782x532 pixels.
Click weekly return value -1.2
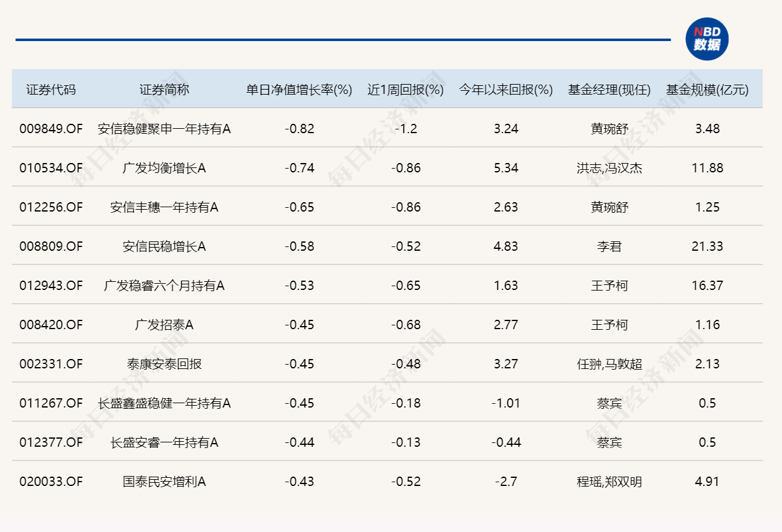[x=406, y=129]
